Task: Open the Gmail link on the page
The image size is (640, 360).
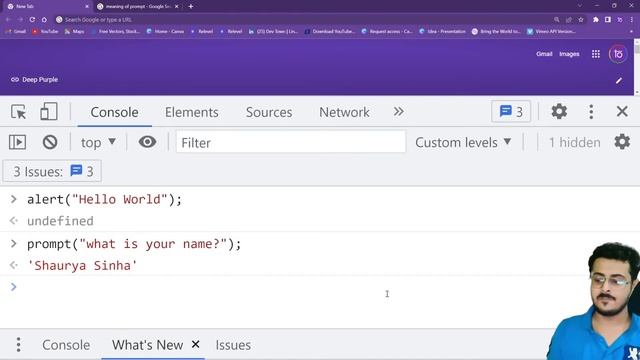Action: click(544, 54)
